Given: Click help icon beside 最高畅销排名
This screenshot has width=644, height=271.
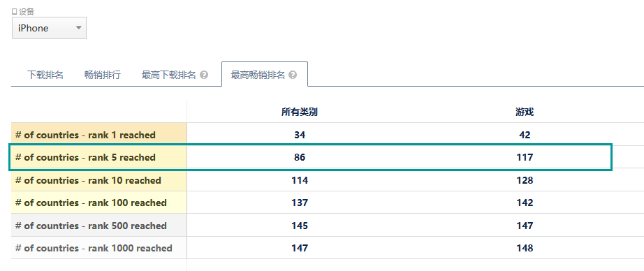Looking at the screenshot, I should (x=293, y=75).
